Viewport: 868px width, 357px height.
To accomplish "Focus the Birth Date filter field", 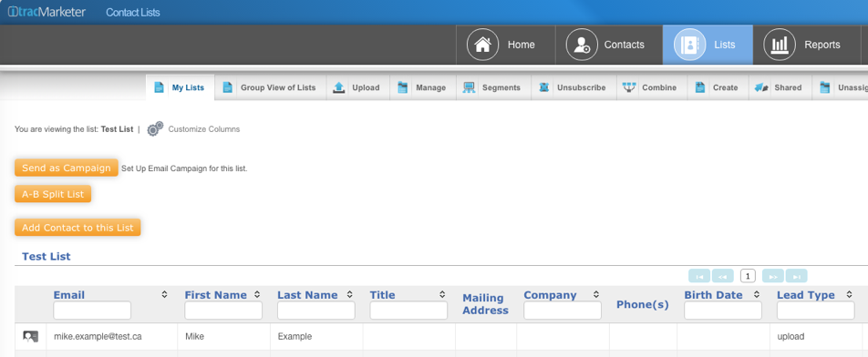I will pyautogui.click(x=723, y=311).
